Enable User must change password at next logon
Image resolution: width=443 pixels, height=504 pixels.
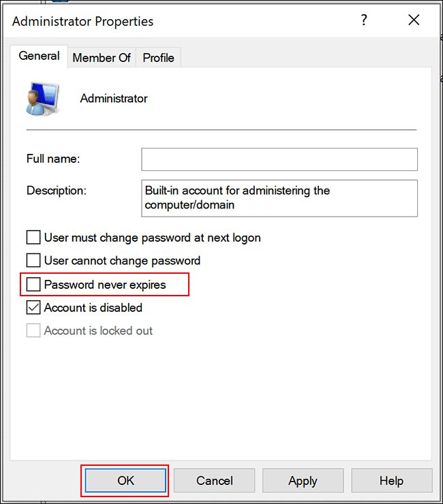pyautogui.click(x=33, y=238)
